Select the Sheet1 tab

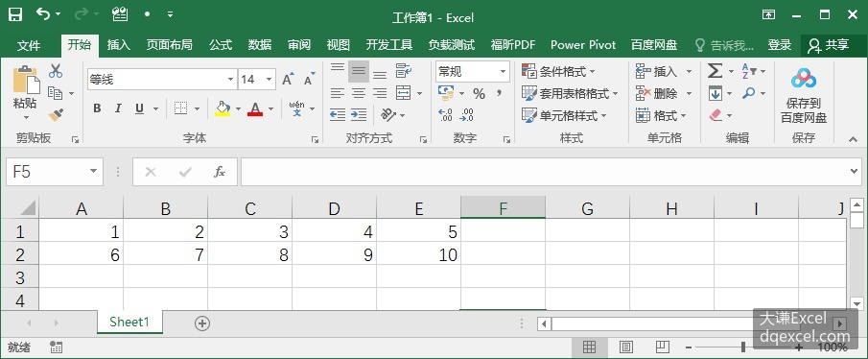129,322
